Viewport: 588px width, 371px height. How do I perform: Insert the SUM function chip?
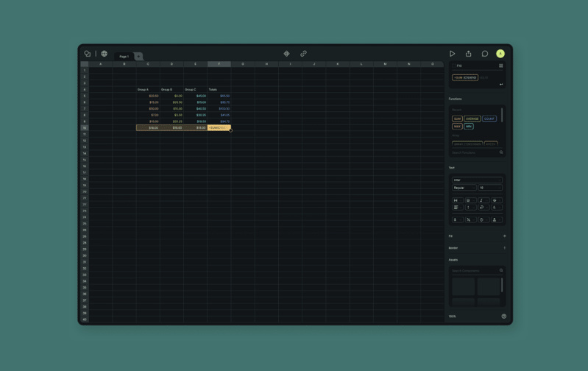point(457,119)
